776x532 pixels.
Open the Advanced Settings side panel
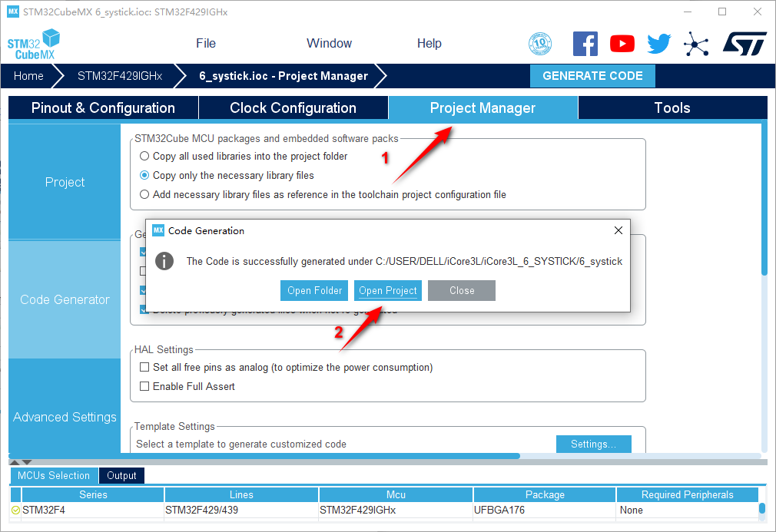(x=65, y=417)
